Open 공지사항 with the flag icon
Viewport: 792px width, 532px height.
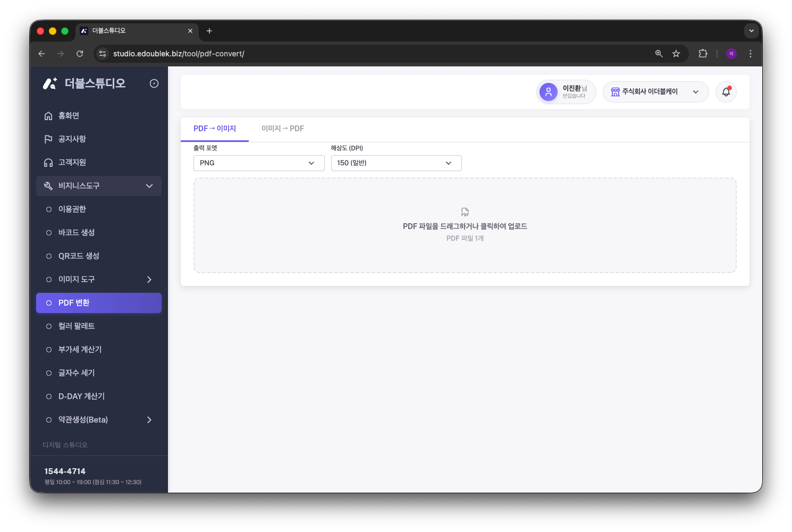[99, 139]
